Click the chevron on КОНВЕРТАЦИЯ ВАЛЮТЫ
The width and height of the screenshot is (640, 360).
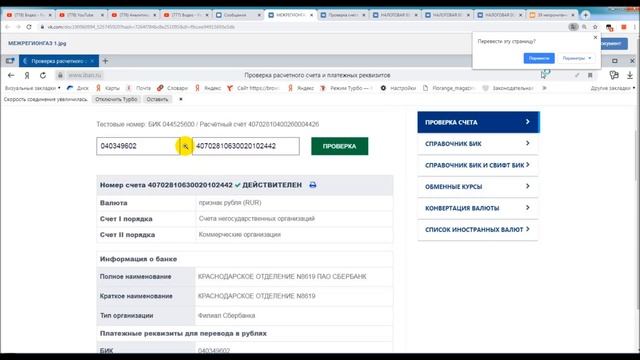528,208
